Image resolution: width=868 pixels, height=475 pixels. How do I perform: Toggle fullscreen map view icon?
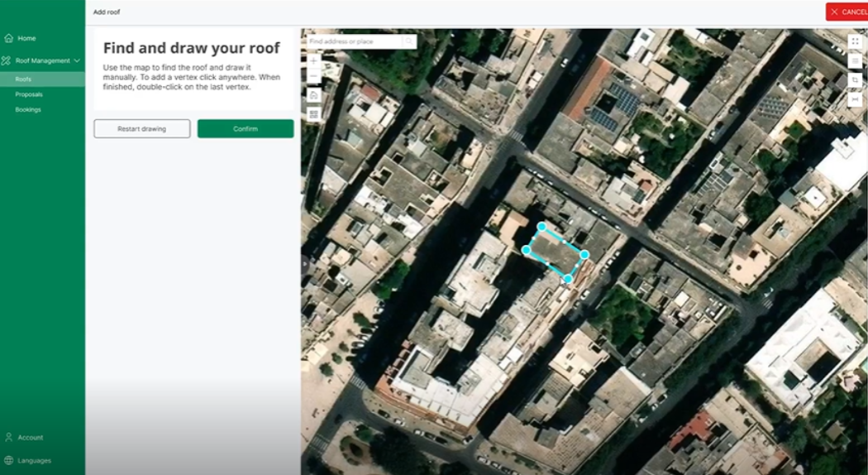point(856,41)
